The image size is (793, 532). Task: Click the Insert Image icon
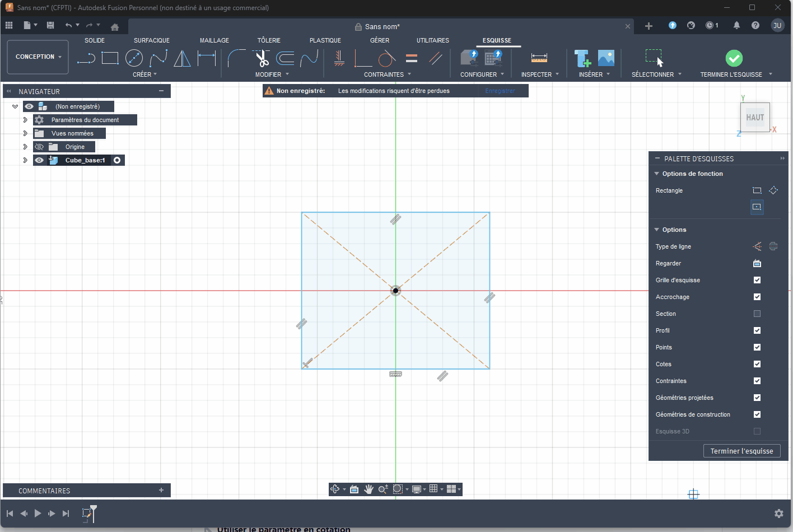point(606,58)
